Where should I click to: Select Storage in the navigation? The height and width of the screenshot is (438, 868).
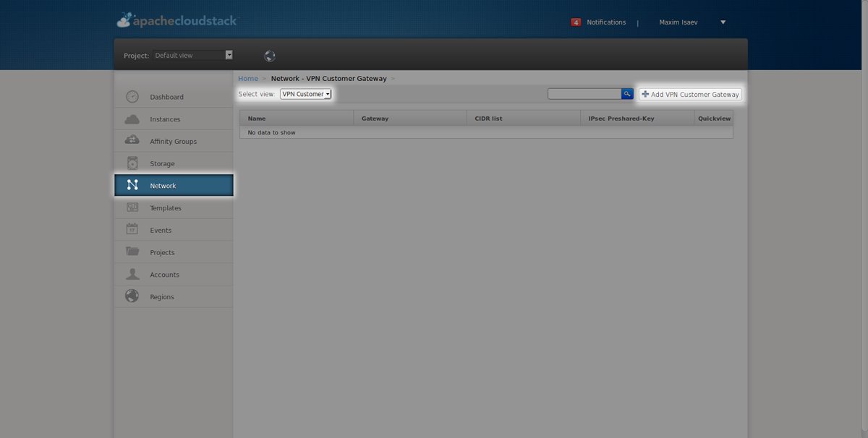[x=174, y=163]
